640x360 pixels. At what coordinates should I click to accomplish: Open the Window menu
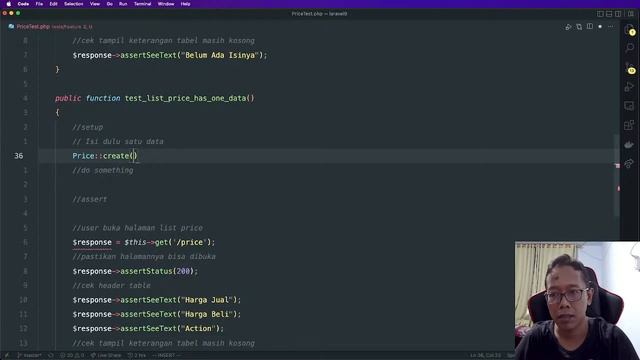pos(166,4)
